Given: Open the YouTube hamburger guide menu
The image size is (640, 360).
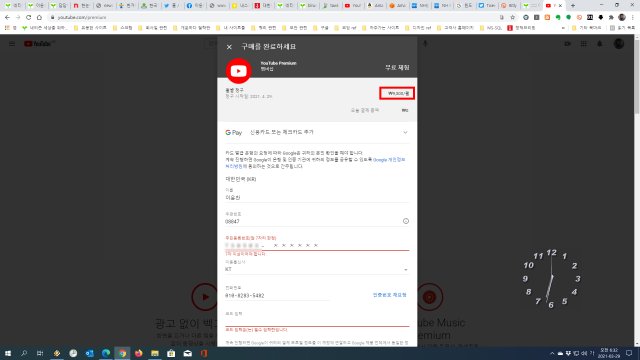Looking at the screenshot, I should click(12, 44).
